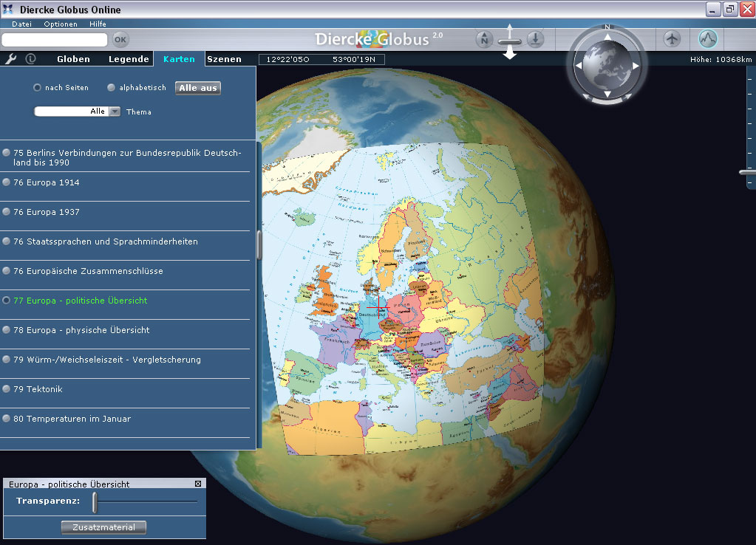
Task: Click the north-alignment compass button
Action: (x=484, y=40)
